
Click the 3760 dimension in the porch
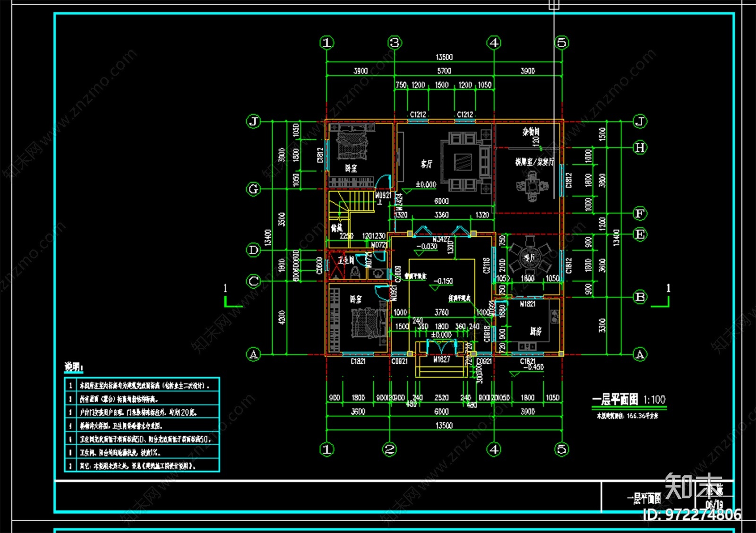[442, 312]
